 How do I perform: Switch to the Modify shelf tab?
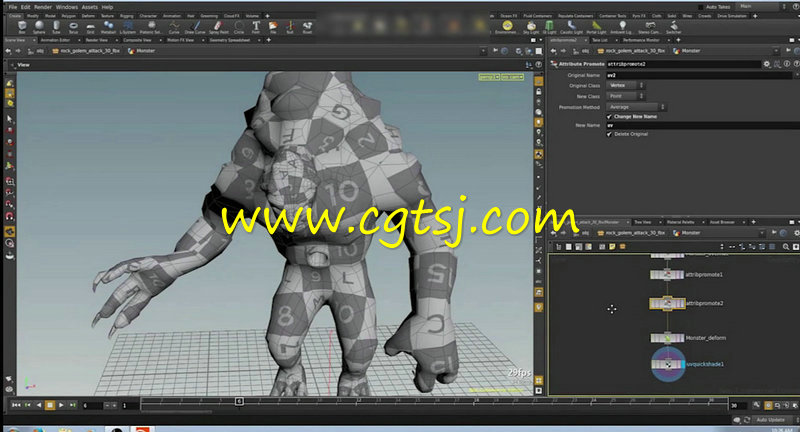[33, 16]
